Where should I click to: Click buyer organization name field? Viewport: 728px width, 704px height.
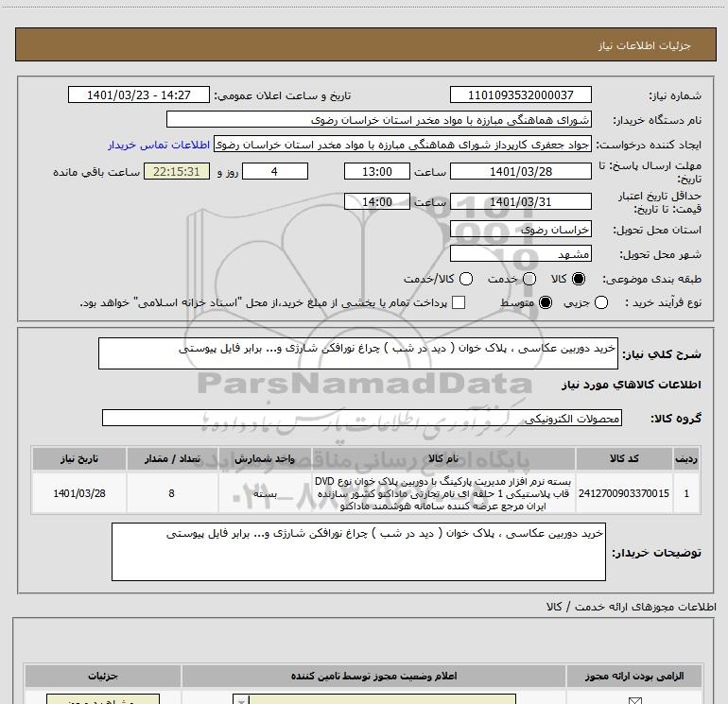coord(379,119)
